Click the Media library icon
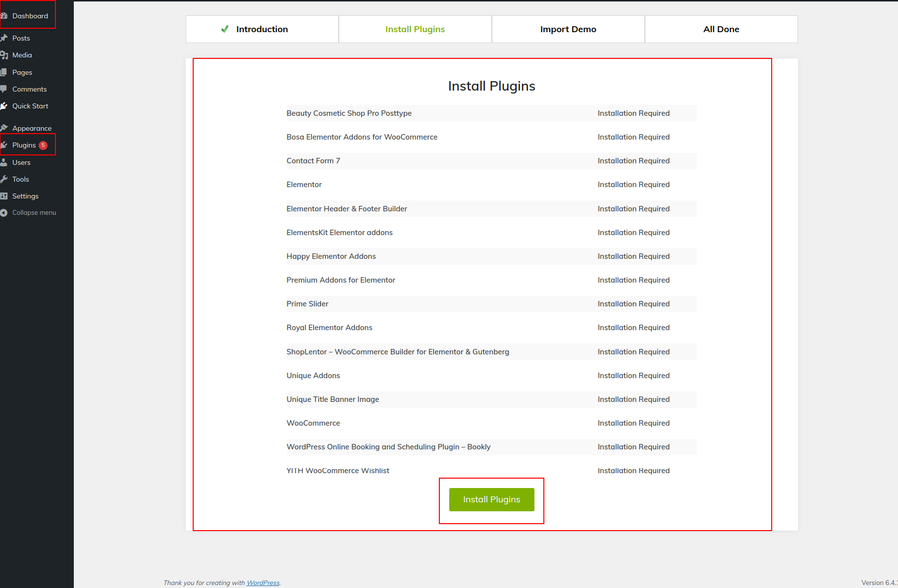Image resolution: width=898 pixels, height=588 pixels. point(4,55)
